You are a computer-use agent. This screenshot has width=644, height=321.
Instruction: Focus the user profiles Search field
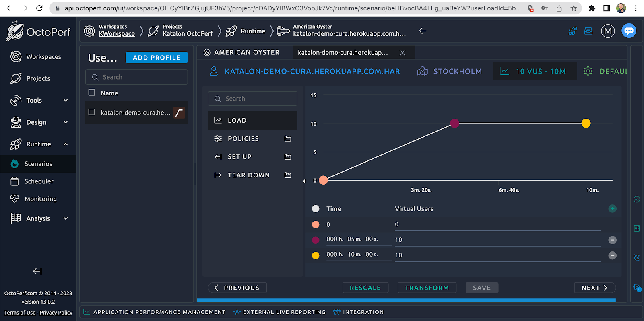[x=136, y=77]
